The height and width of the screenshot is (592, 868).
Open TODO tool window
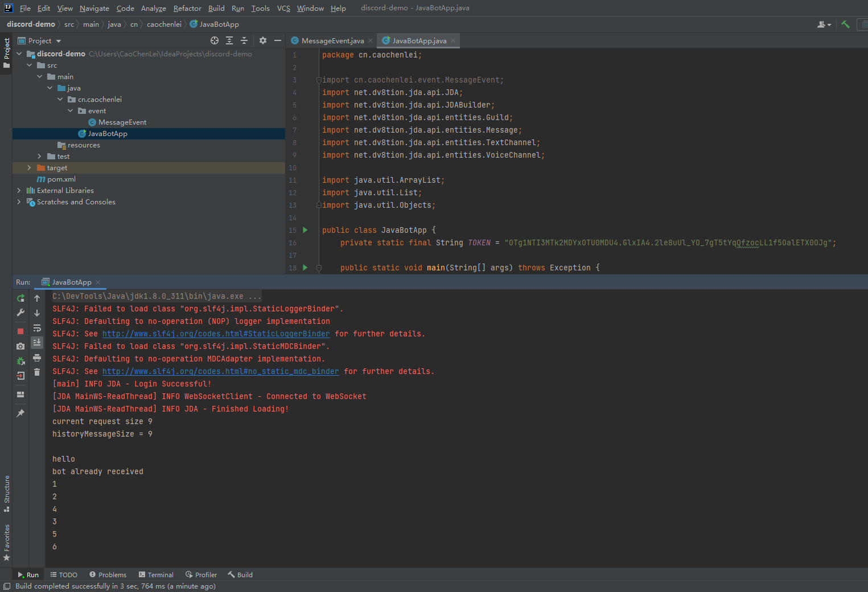click(x=64, y=574)
